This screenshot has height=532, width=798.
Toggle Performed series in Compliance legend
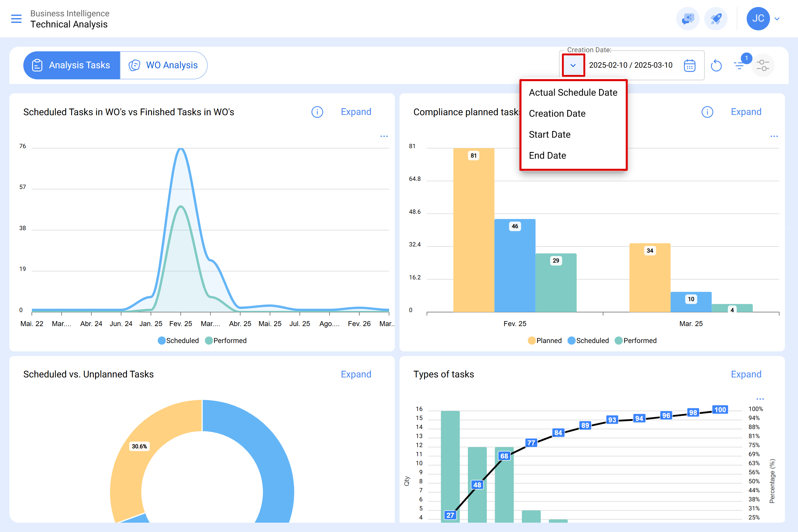click(636, 341)
